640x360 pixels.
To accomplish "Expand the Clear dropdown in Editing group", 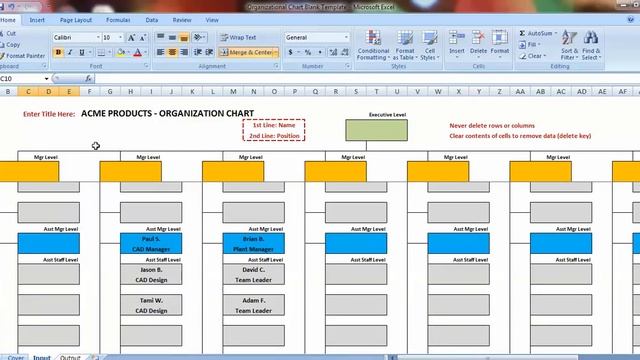I will pos(545,56).
